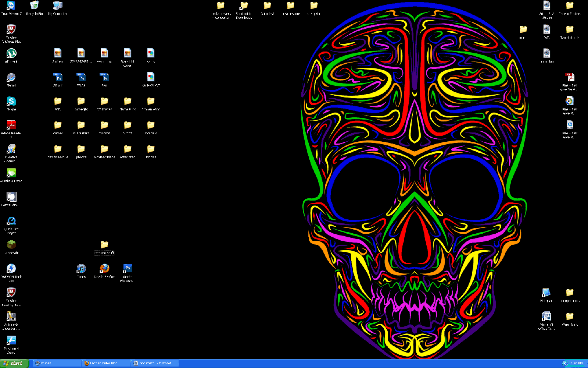Viewport: 588px width, 368px height.
Task: Open the Shortcut to Downloads folder
Action: 244,7
